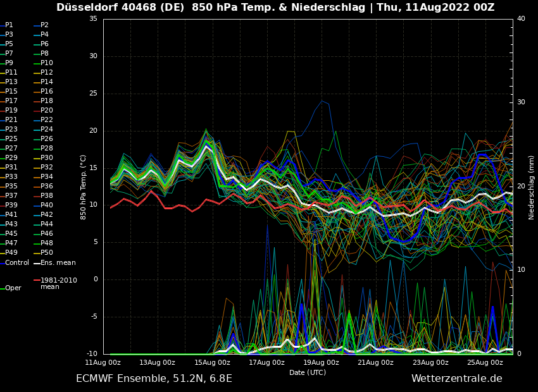
Task: Click the P25 legend label
Action: 11,139
